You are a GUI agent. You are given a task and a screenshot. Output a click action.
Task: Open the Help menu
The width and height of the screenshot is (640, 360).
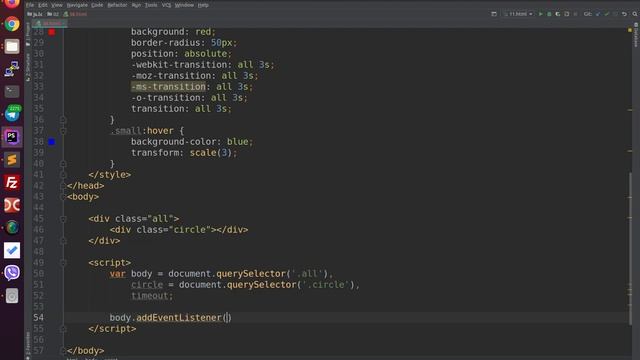coord(203,5)
